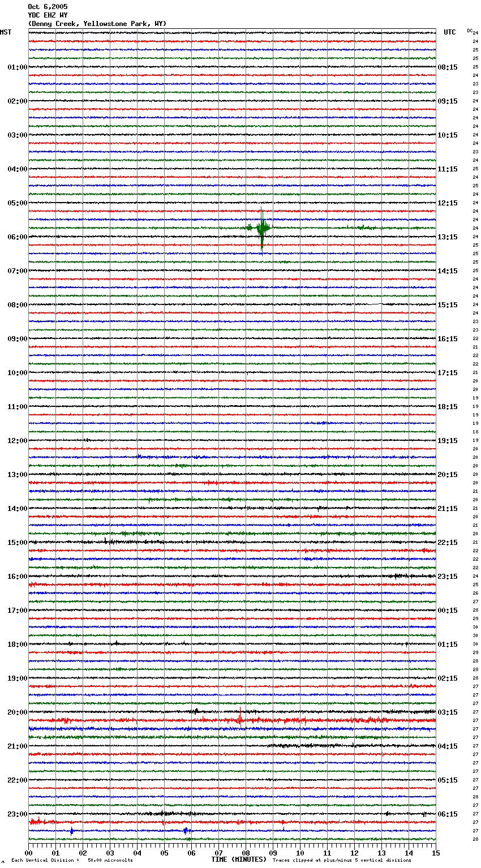Click the '04:15' UTC time label
Viewport: 481px width, 868px height.
coord(448,746)
